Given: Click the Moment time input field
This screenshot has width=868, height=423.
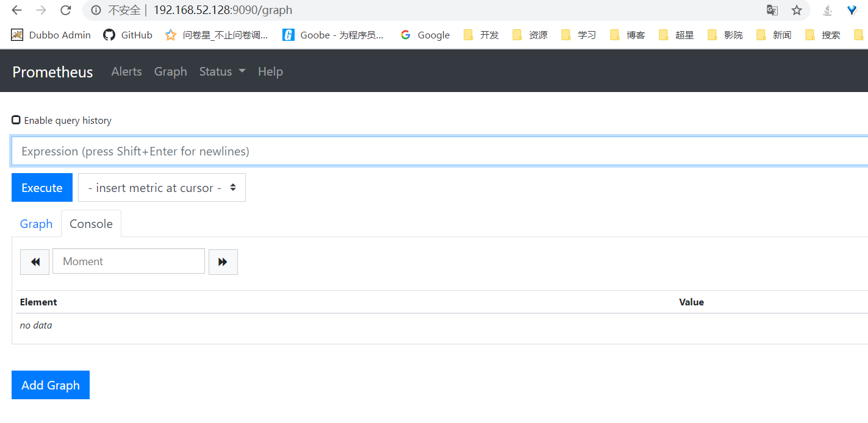Looking at the screenshot, I should tap(129, 261).
